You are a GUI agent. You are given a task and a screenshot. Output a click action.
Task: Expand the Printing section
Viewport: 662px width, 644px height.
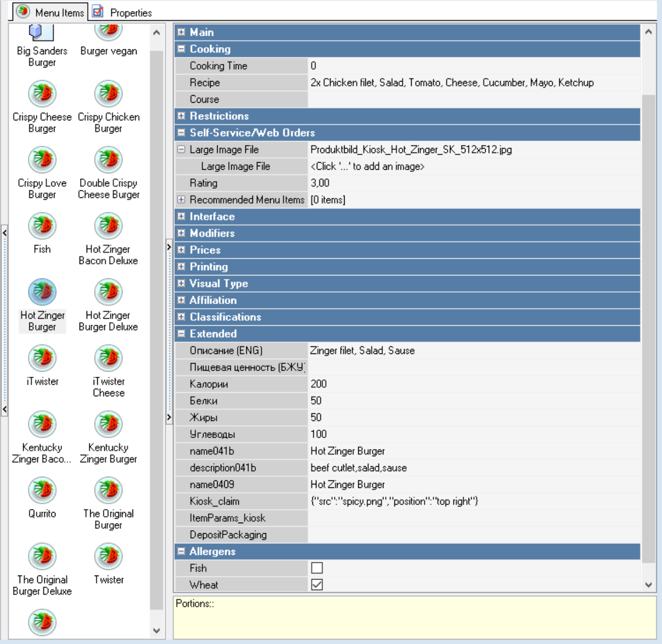tap(181, 266)
